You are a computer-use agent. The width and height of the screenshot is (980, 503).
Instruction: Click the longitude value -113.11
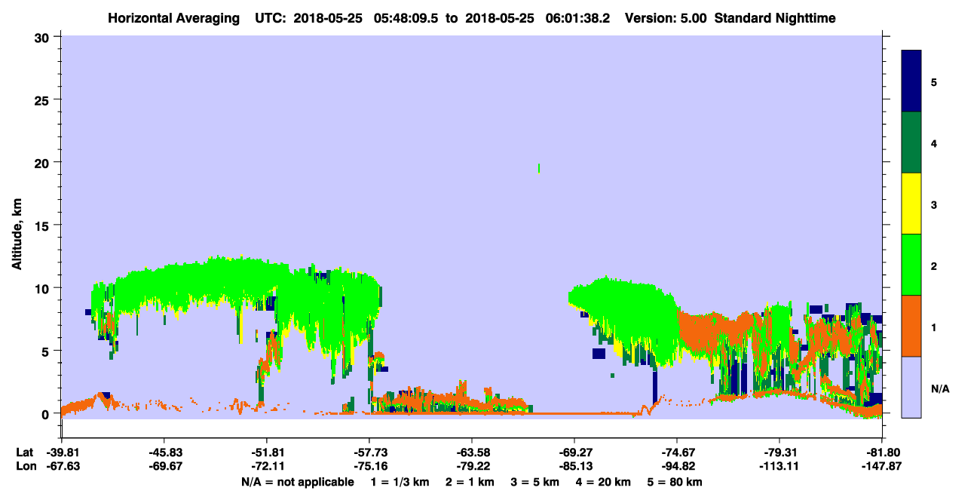(x=779, y=466)
